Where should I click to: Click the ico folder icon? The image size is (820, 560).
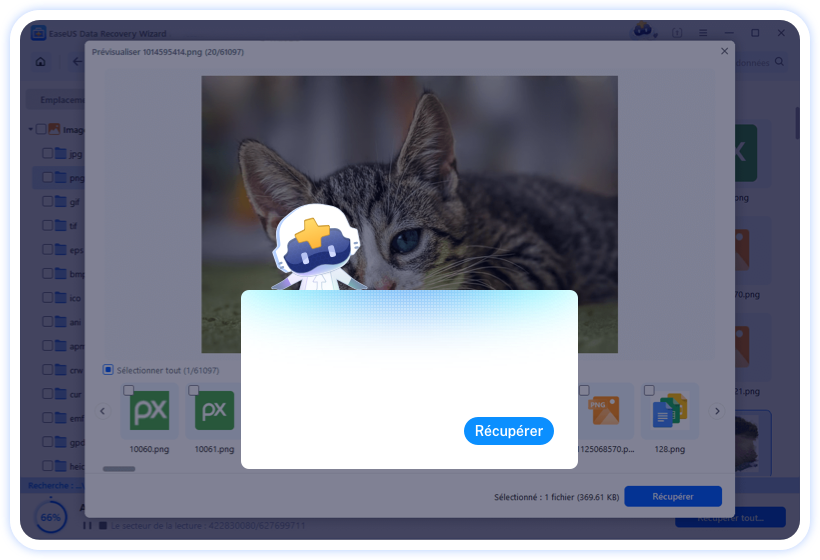pos(61,298)
